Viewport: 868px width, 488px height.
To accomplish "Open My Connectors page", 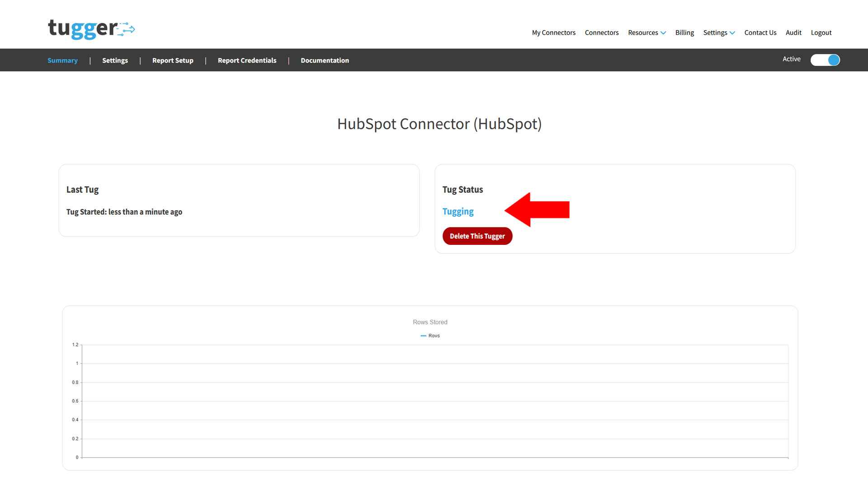I will click(553, 33).
